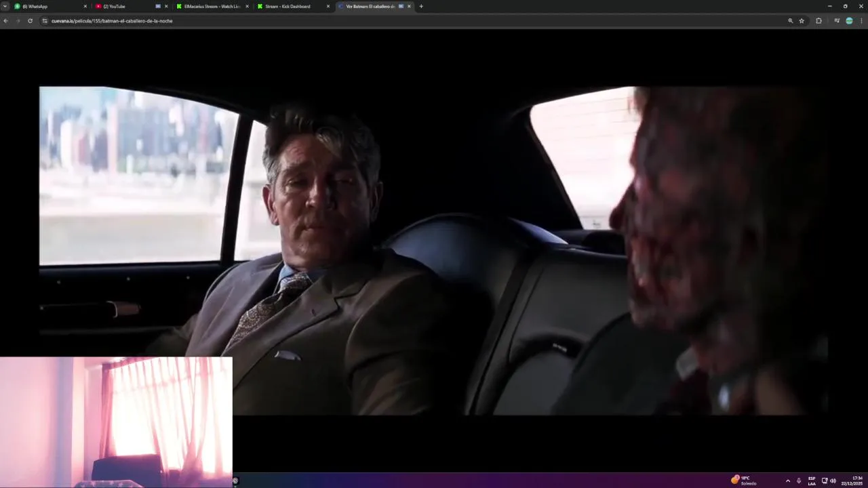Image resolution: width=868 pixels, height=488 pixels.
Task: Open the ElMacarius Stream Kick tab
Action: point(212,6)
